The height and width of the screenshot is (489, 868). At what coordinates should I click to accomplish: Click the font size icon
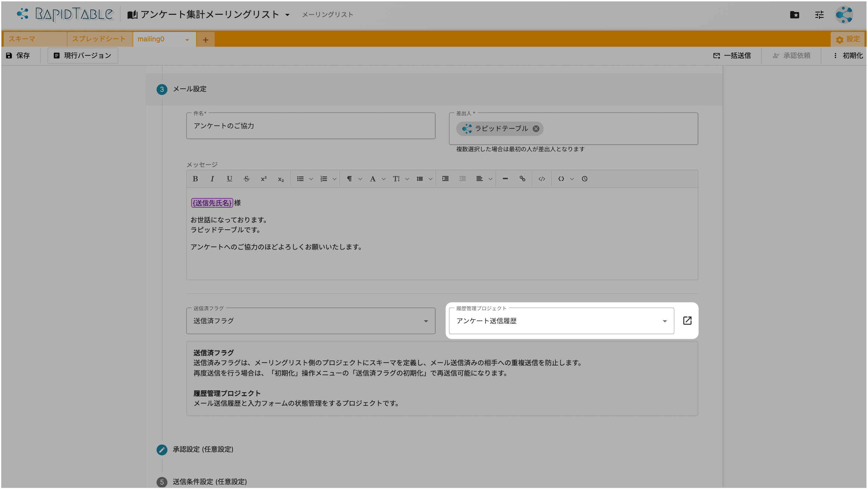pyautogui.click(x=396, y=179)
